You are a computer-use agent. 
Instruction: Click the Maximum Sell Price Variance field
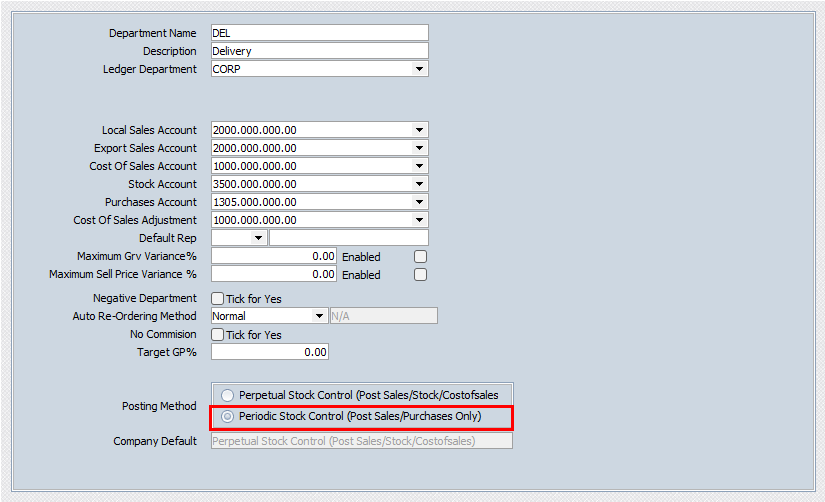coord(274,275)
